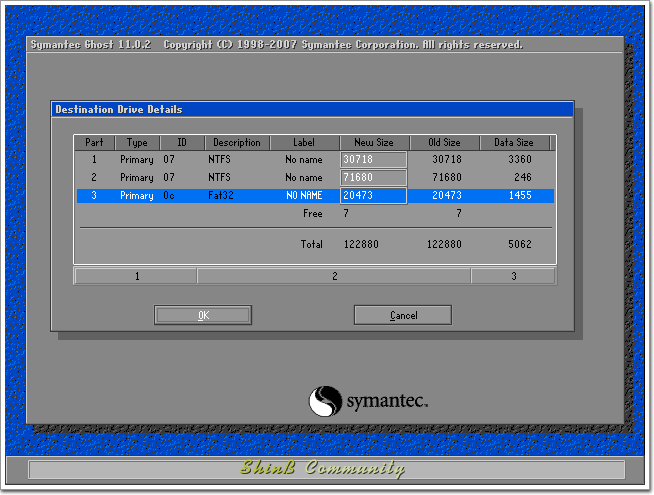The width and height of the screenshot is (654, 495).
Task: Select partition segment 3 in layout bar
Action: (x=513, y=276)
